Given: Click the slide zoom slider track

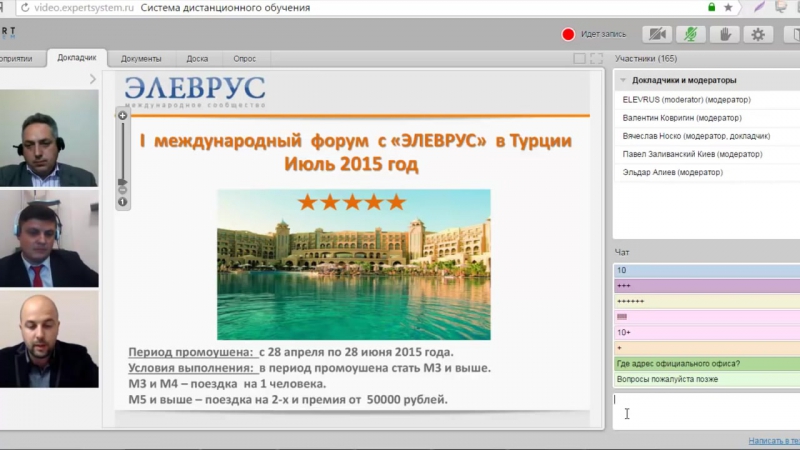Looking at the screenshot, I should pyautogui.click(x=122, y=151).
